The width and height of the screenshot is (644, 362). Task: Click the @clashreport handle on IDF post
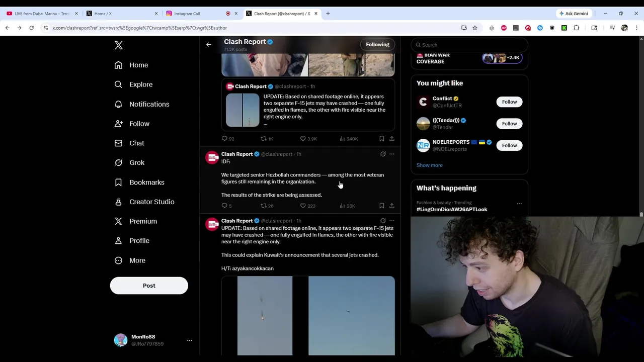(x=276, y=154)
